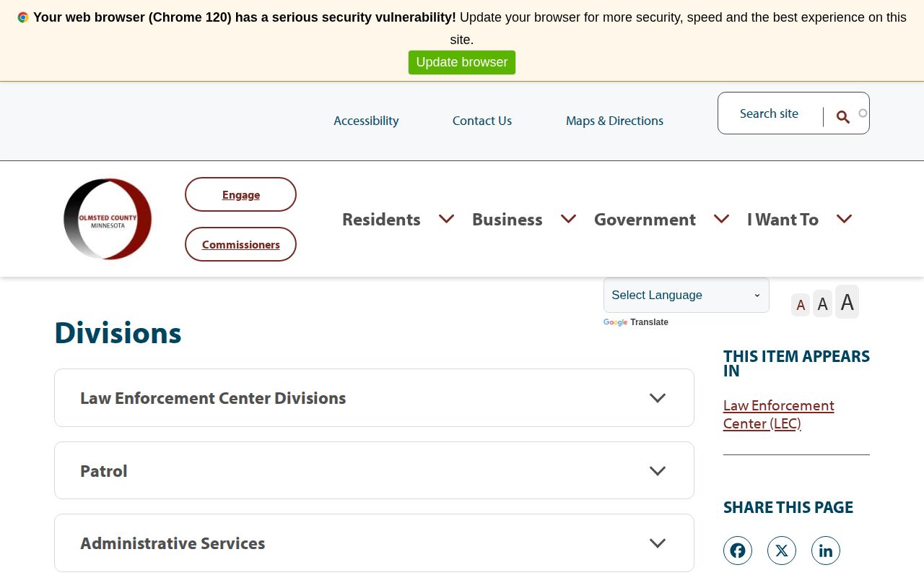This screenshot has height=578, width=924.
Task: Share this page on LinkedIn
Action: coord(826,551)
